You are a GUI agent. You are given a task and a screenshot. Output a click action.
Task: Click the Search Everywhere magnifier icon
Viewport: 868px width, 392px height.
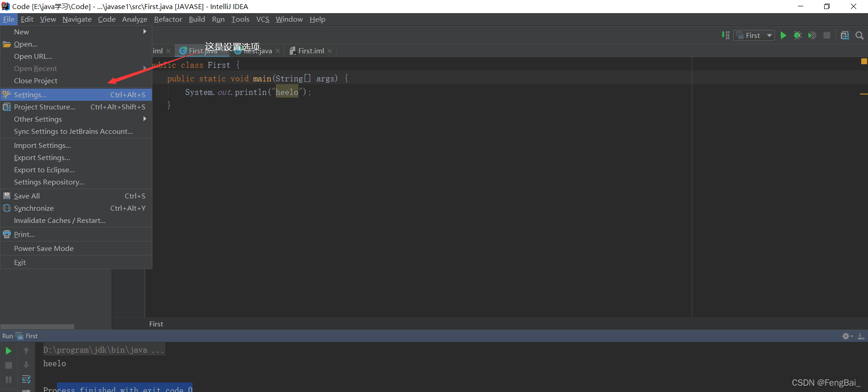click(x=859, y=35)
